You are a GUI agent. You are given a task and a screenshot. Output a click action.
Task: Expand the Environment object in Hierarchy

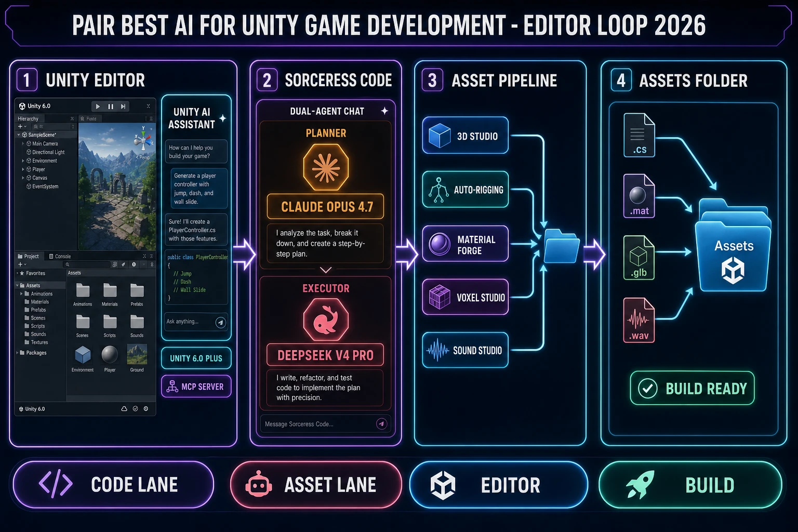point(23,161)
